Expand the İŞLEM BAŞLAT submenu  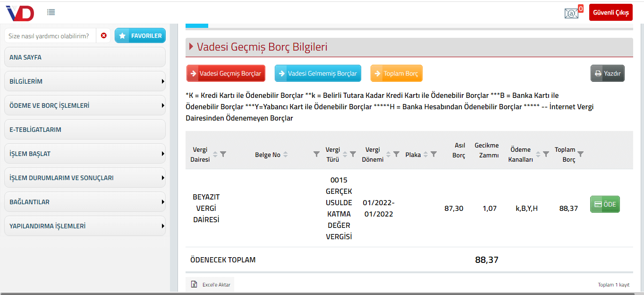[x=85, y=154]
